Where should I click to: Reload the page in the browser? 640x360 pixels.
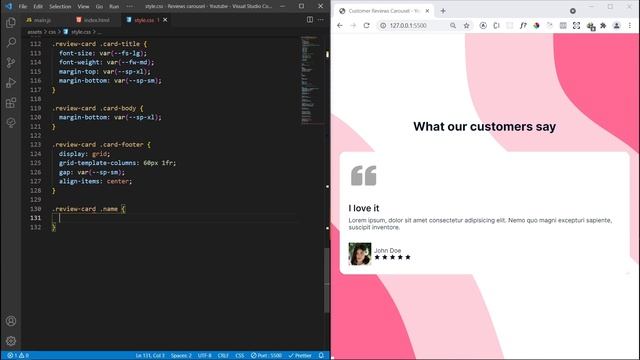[367, 25]
